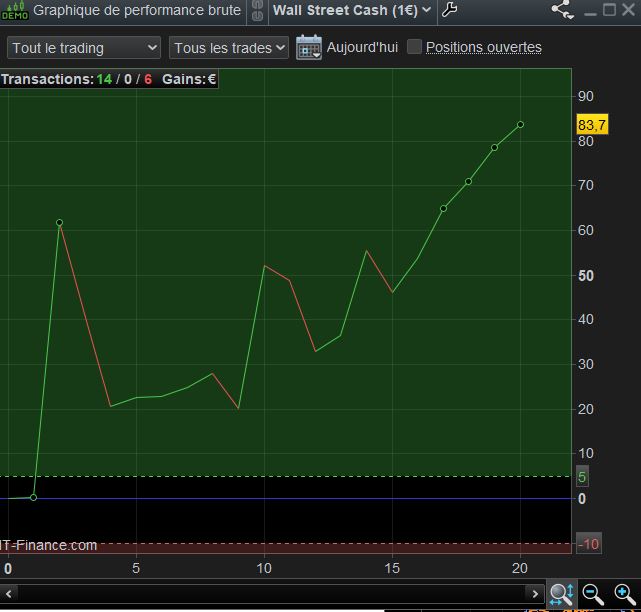Click the green 5 threshold label
The width and height of the screenshot is (641, 612).
click(x=582, y=477)
